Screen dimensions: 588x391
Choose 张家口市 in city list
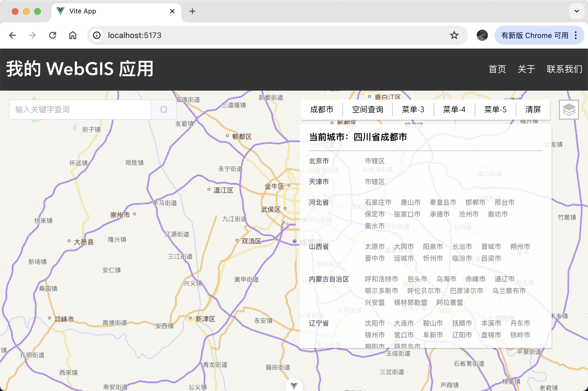[x=407, y=214]
